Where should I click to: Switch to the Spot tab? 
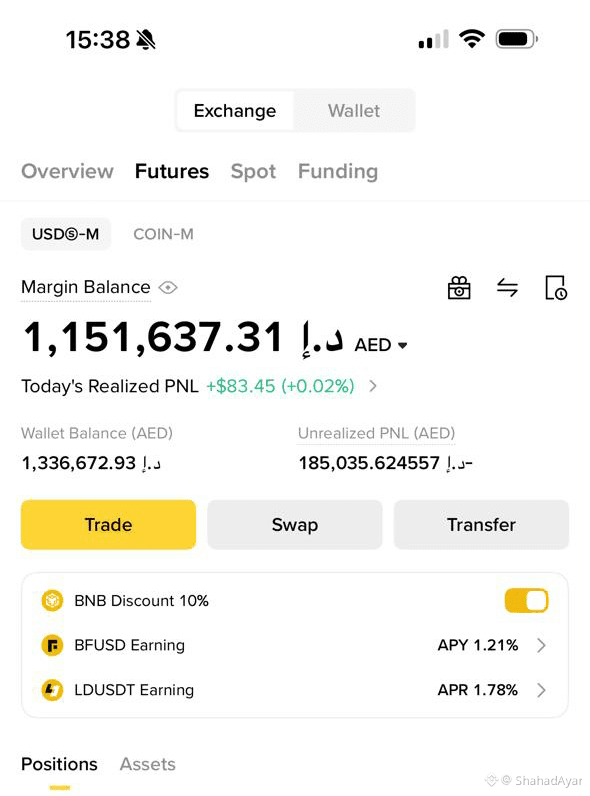tap(253, 172)
